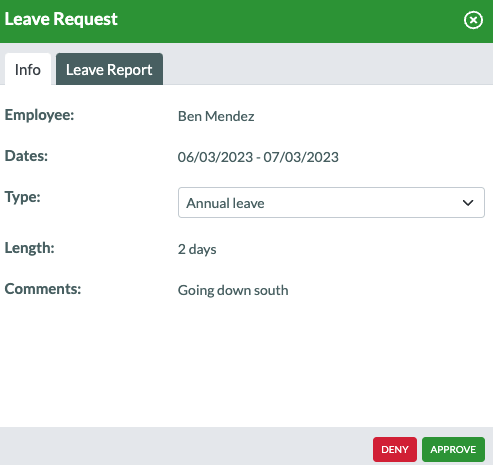Screen dimensions: 493x466
Task: Deny the leave request
Action: coord(395,449)
